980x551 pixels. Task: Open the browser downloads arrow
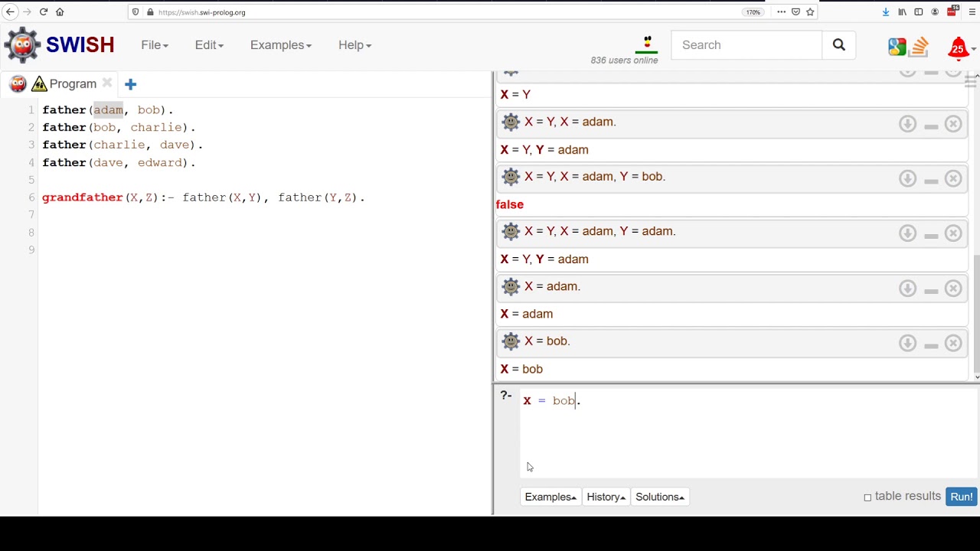coord(886,12)
